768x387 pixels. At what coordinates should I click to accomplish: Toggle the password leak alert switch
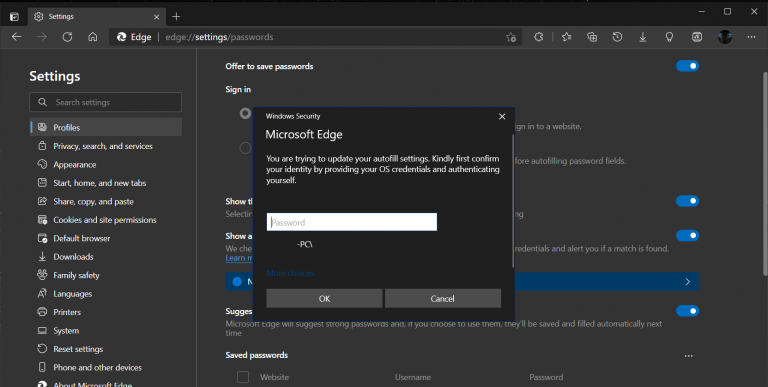coord(687,236)
